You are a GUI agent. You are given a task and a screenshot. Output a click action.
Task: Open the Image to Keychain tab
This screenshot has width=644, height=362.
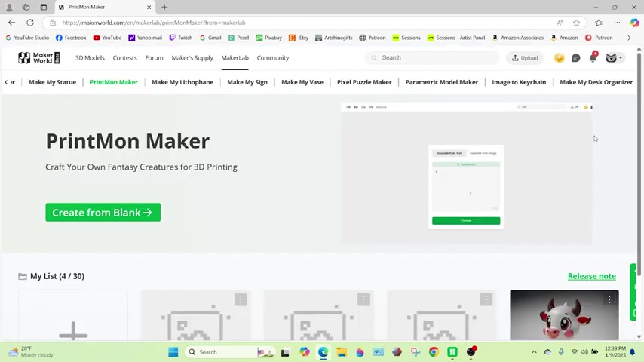[x=519, y=82]
